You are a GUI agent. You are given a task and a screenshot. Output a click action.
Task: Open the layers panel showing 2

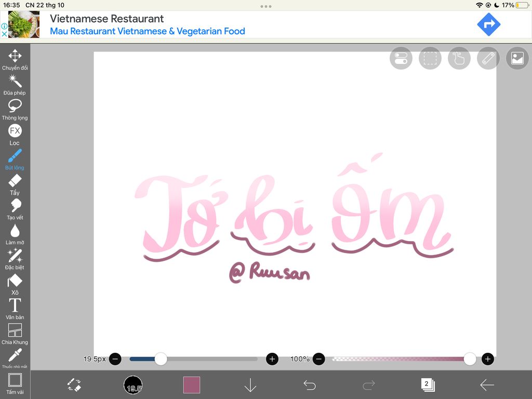point(428,385)
